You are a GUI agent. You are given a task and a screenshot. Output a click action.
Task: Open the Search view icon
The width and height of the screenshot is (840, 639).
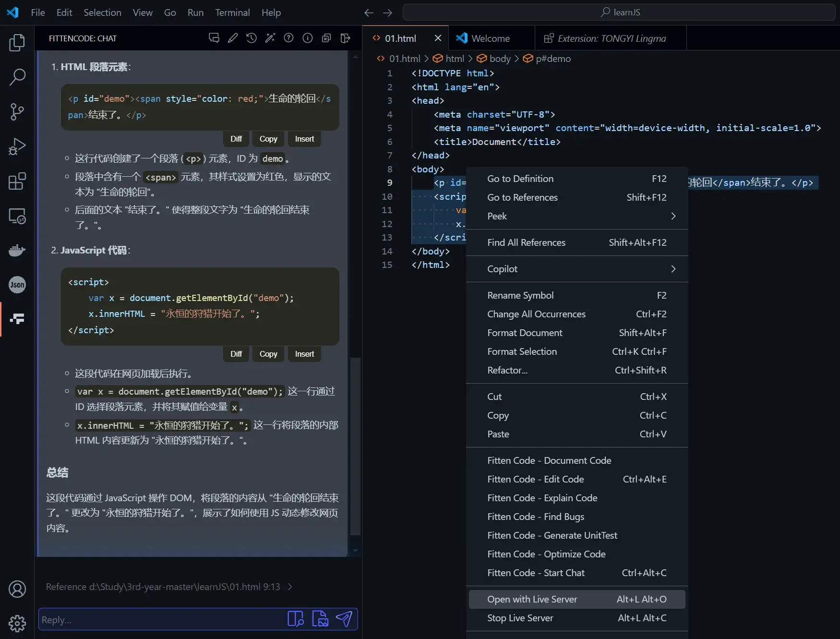[x=17, y=77]
